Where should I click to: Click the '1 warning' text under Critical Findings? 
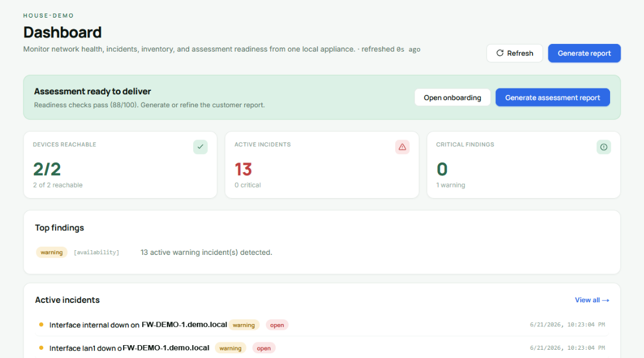[451, 185]
